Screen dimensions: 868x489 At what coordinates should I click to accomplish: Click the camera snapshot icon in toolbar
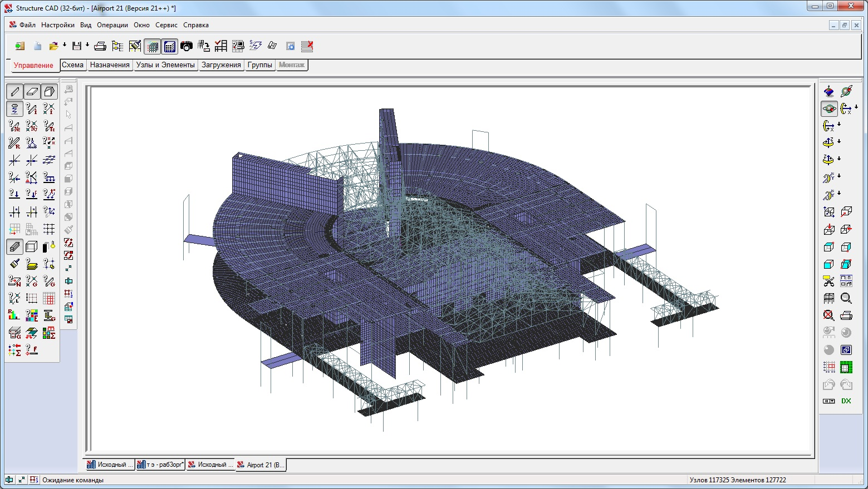click(187, 46)
